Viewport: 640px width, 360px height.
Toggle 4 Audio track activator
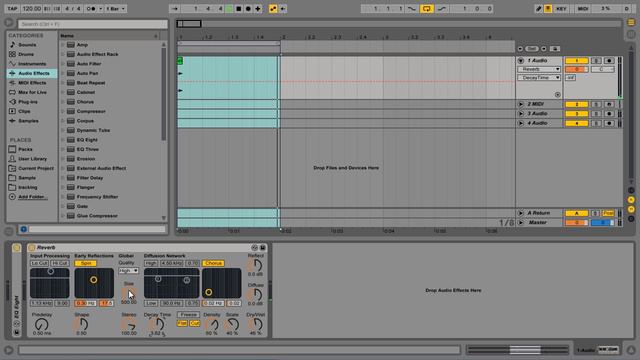[x=576, y=123]
